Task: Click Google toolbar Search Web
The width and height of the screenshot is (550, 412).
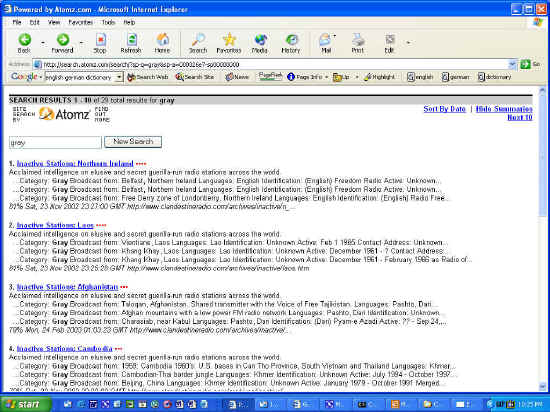Action: click(148, 77)
